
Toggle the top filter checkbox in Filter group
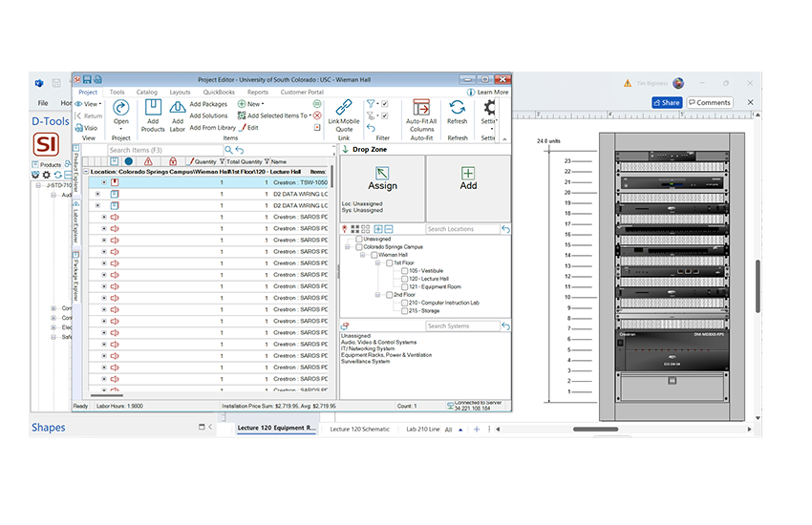point(385,103)
